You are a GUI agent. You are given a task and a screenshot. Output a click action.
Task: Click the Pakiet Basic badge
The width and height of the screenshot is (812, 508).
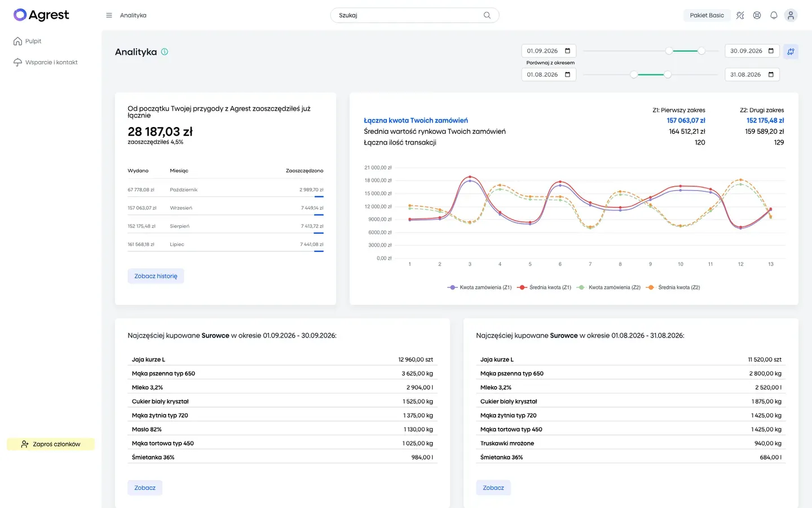707,15
